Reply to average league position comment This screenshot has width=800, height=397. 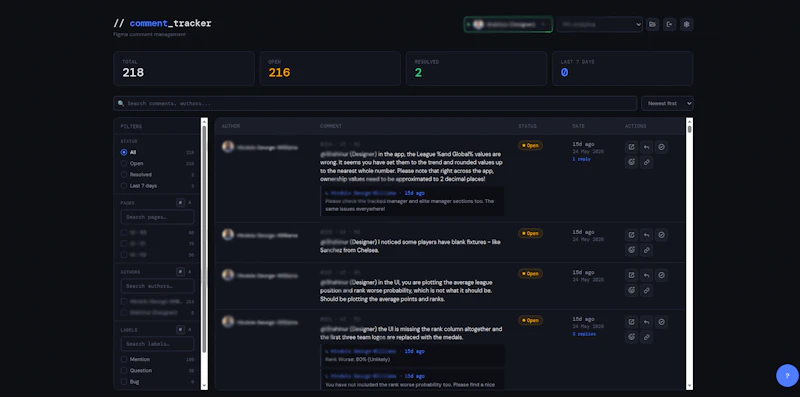coord(646,275)
